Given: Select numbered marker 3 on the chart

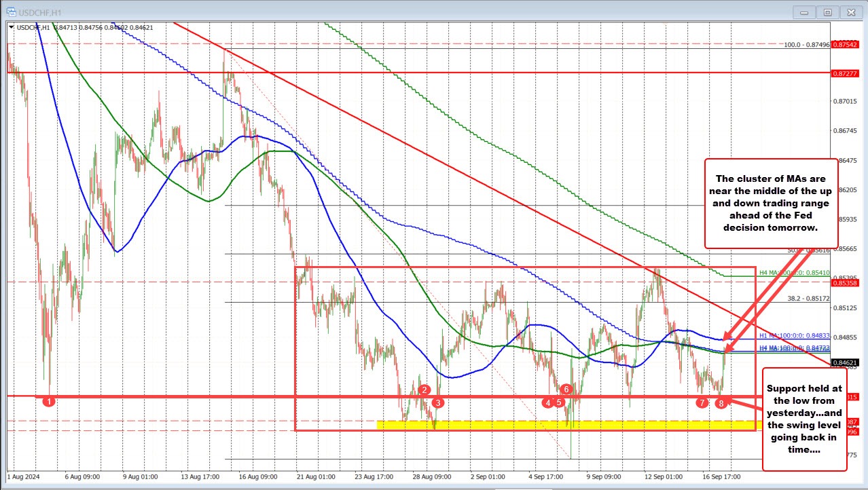Looking at the screenshot, I should tap(438, 402).
